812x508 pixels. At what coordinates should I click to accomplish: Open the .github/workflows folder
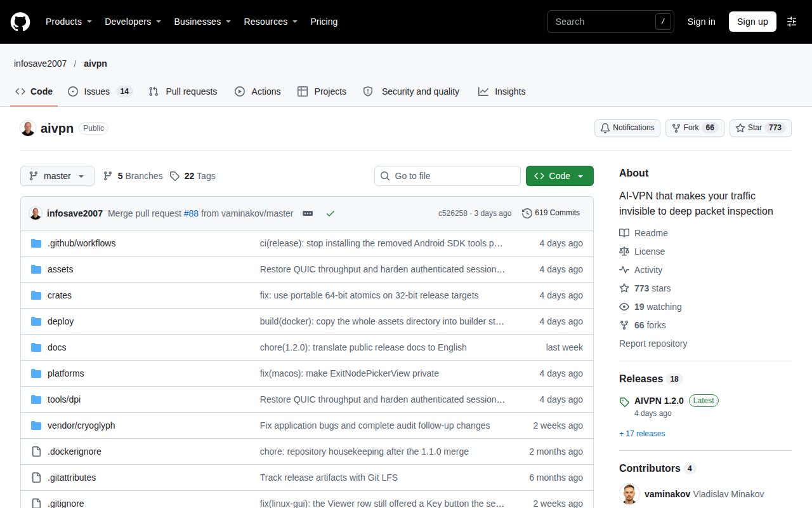81,243
